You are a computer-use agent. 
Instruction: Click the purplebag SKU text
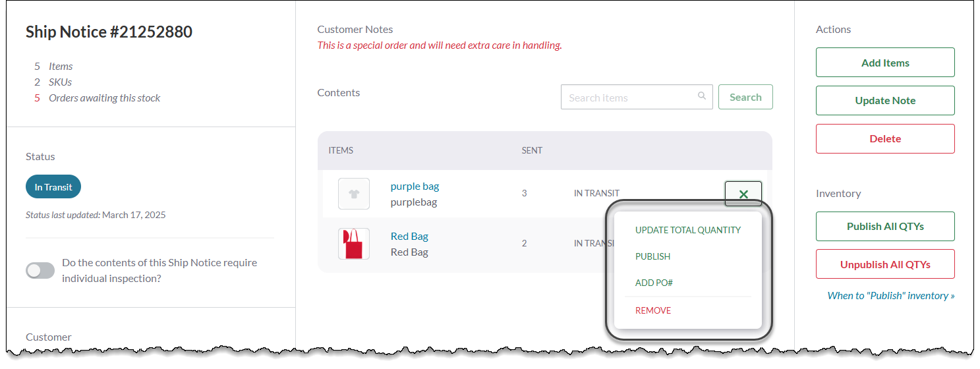point(414,202)
